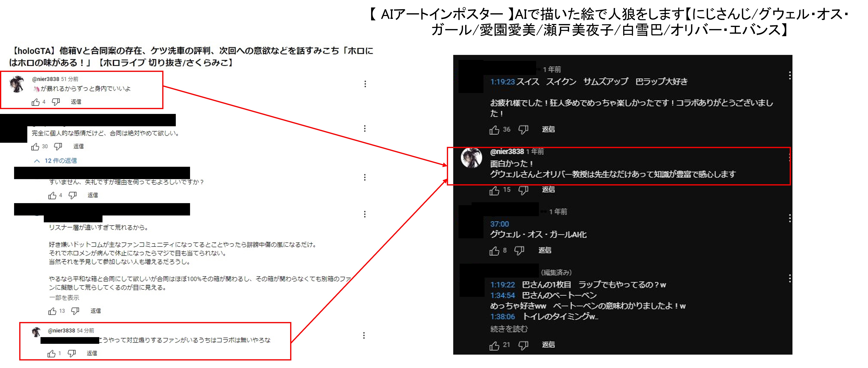Expand comment via 続きを読む
This screenshot has width=868, height=368.
point(509,329)
